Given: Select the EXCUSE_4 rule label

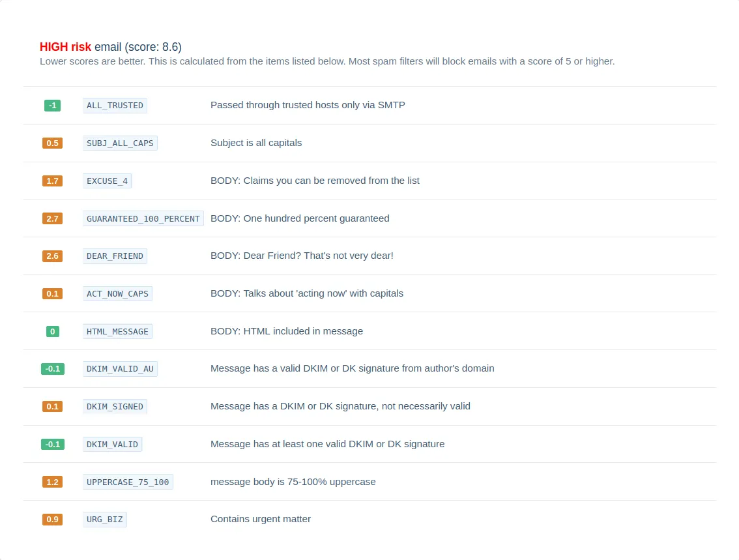Looking at the screenshot, I should coord(107,181).
